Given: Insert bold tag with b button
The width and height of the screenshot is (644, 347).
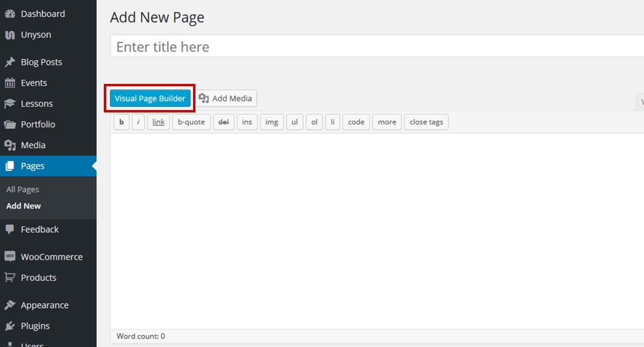Looking at the screenshot, I should [x=121, y=122].
